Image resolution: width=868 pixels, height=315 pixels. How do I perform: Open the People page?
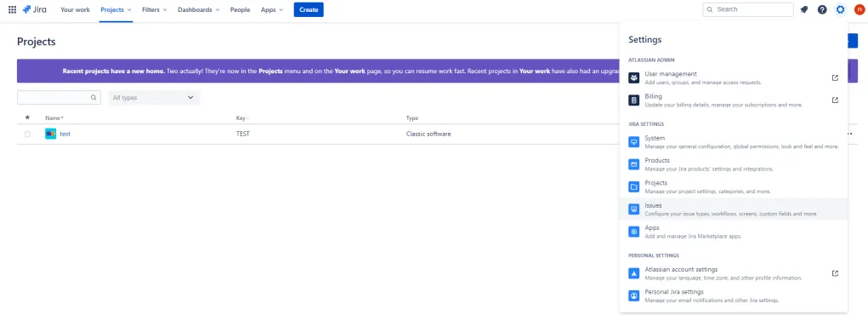point(241,9)
